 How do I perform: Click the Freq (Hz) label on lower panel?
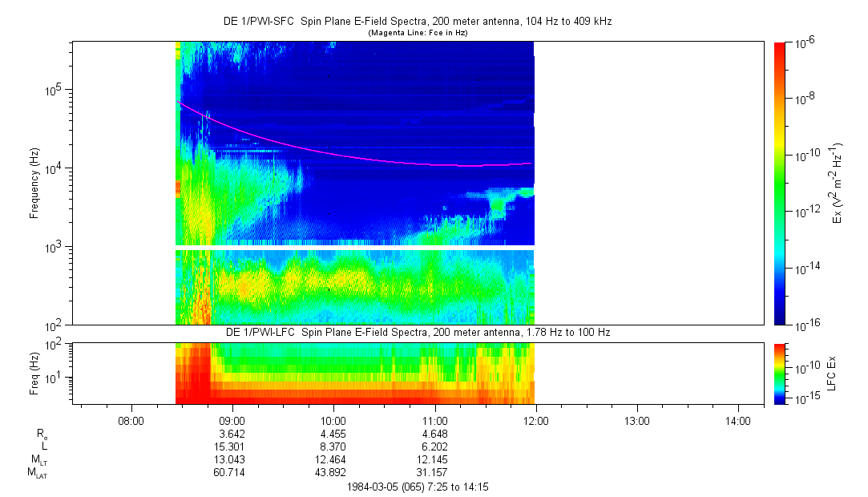click(34, 373)
